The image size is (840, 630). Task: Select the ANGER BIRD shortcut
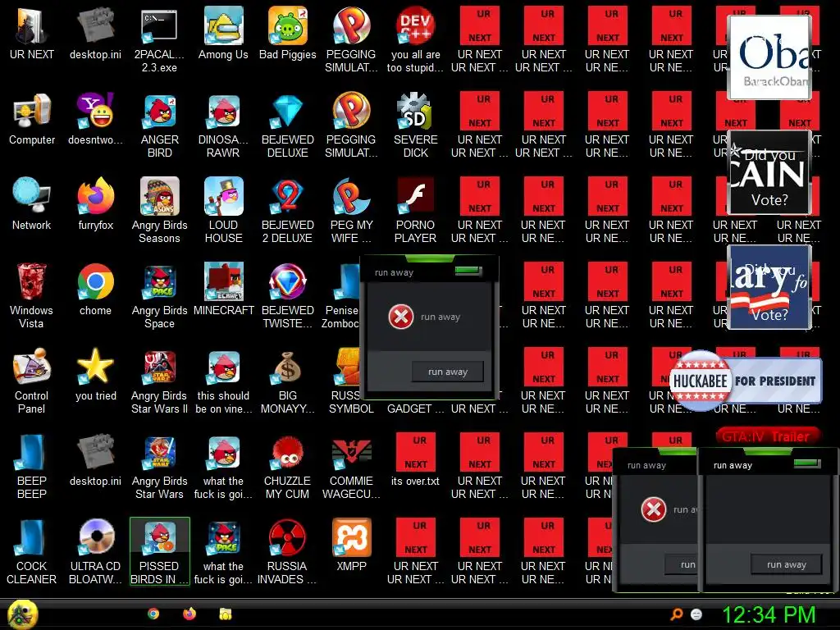(x=159, y=125)
